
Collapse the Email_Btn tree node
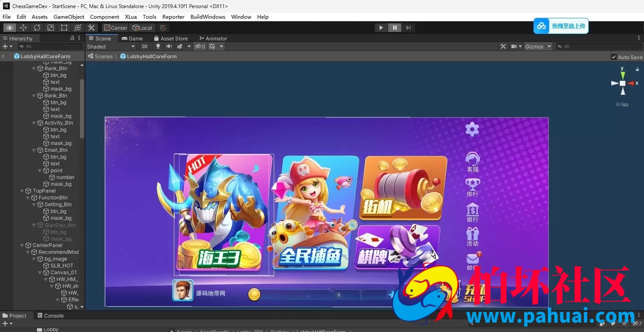(34, 150)
